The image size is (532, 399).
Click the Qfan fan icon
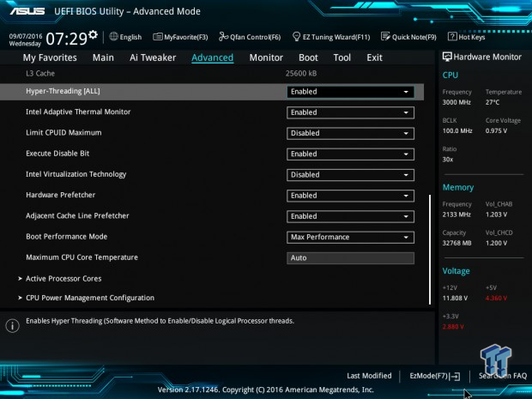point(223,36)
